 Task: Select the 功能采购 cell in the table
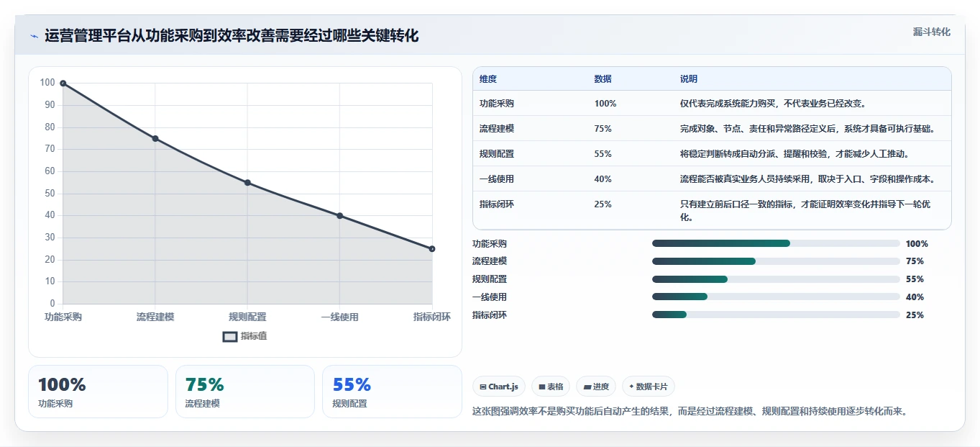pos(497,104)
